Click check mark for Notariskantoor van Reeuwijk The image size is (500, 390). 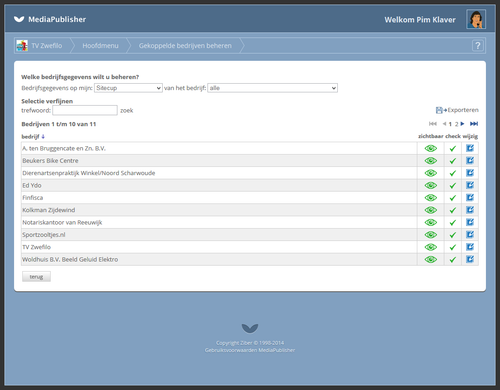453,223
